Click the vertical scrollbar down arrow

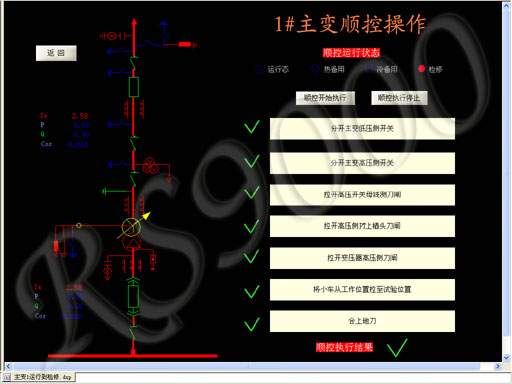507,358
